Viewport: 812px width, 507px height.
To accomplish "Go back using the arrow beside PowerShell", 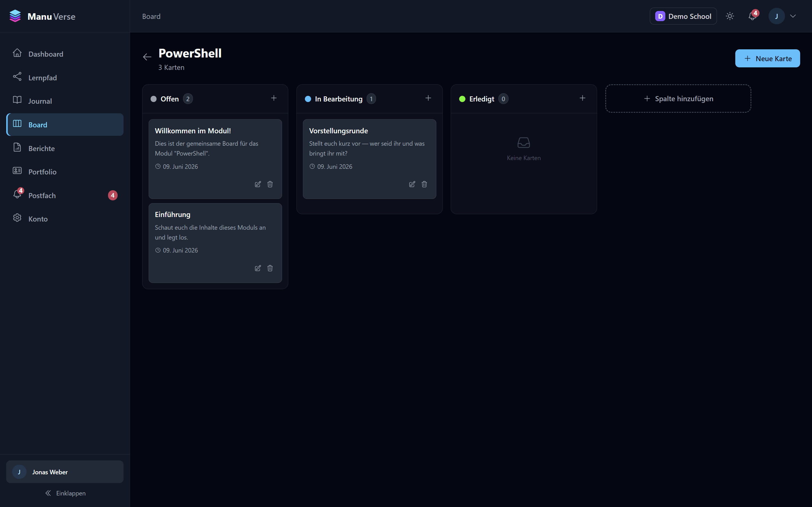I will [x=147, y=57].
